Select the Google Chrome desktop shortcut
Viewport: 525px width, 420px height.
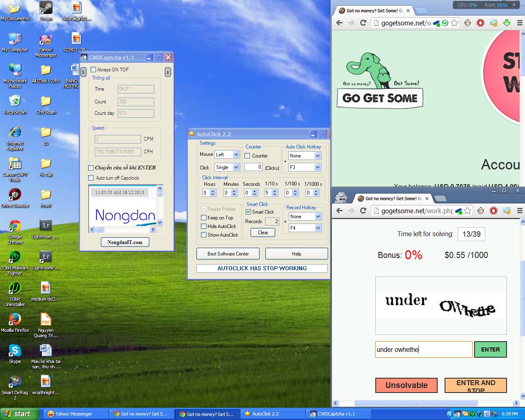(x=15, y=232)
